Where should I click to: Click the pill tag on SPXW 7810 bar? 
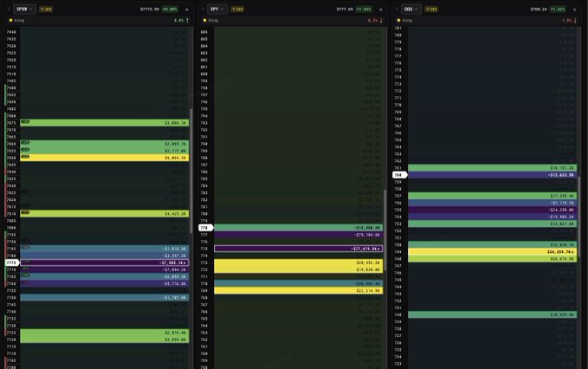click(25, 212)
